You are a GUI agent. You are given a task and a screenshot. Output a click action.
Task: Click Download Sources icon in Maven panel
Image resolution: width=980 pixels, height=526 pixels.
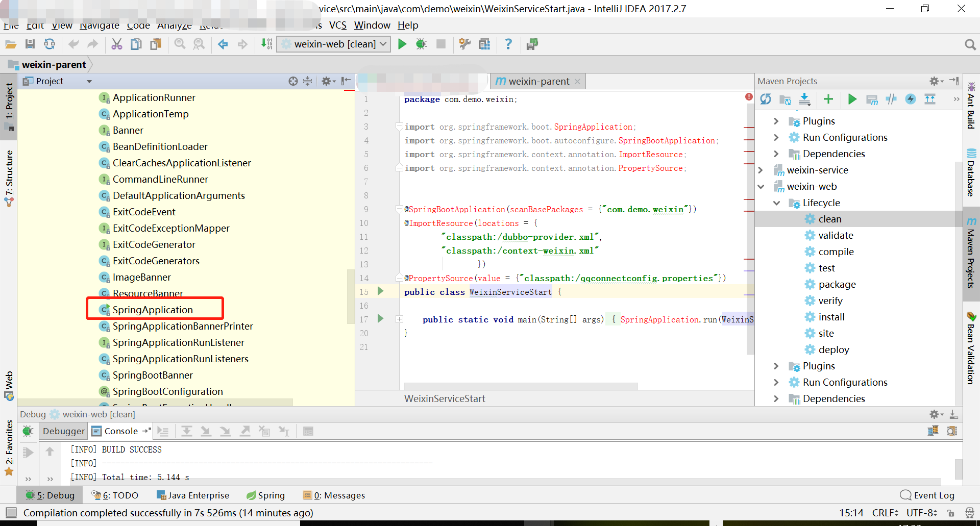(x=804, y=99)
